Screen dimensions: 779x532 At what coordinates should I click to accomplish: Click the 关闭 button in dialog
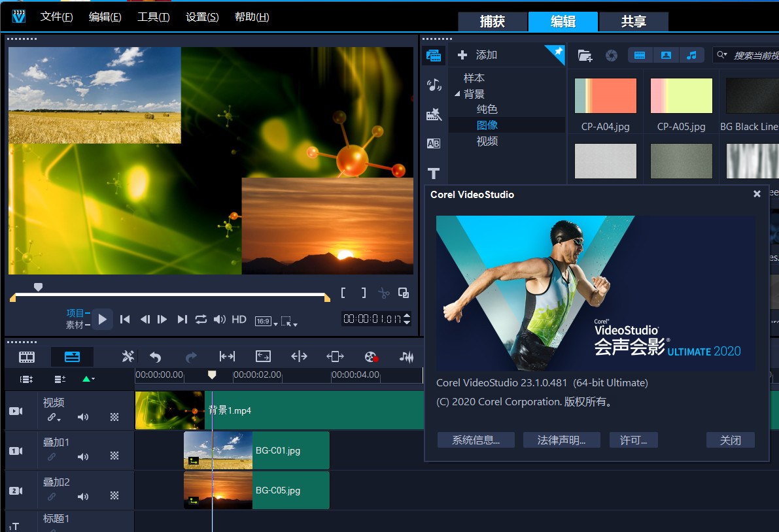[731, 441]
